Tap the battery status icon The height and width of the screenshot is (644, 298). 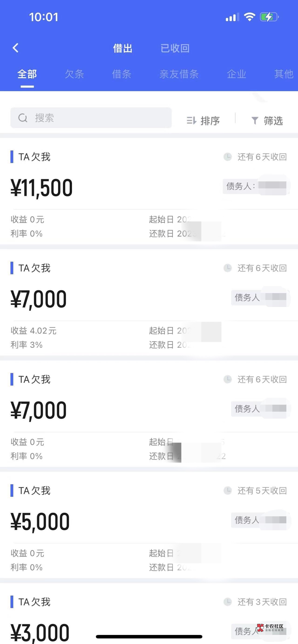tap(269, 17)
